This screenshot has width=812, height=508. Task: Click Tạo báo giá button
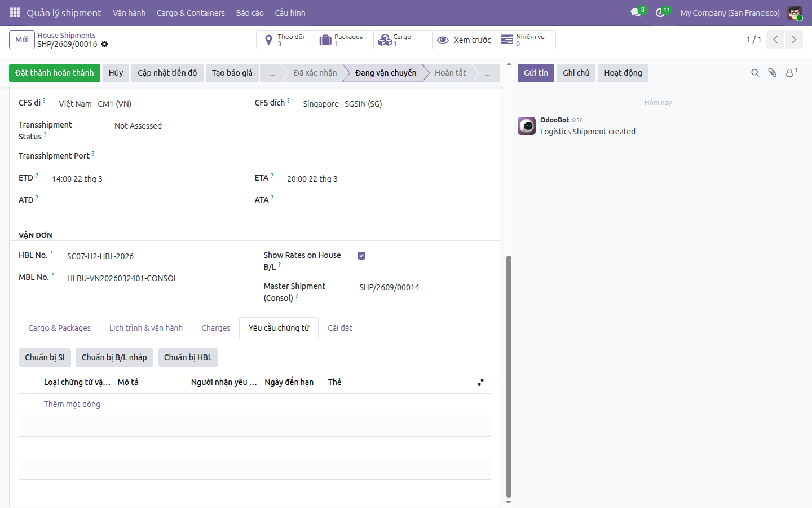(232, 73)
